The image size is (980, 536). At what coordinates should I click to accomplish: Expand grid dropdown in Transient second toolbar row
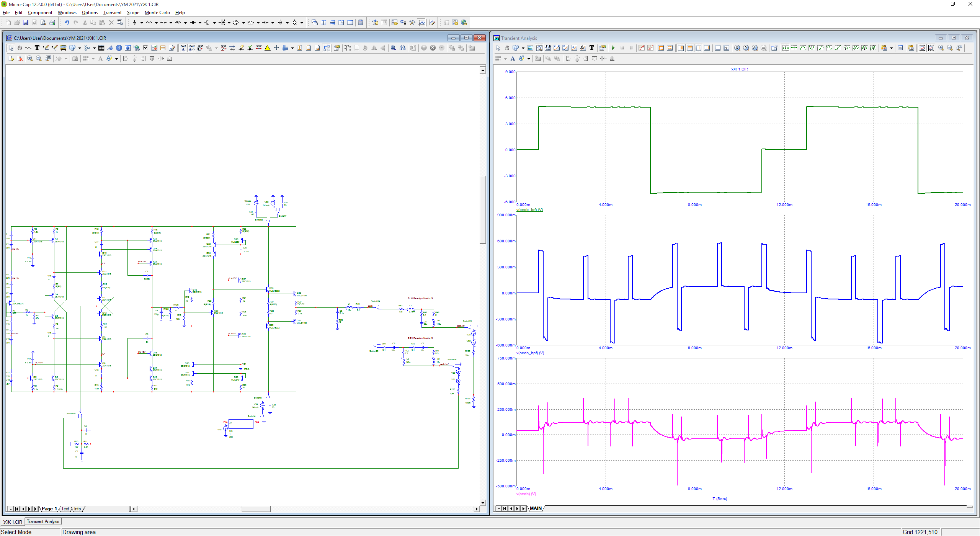click(505, 59)
